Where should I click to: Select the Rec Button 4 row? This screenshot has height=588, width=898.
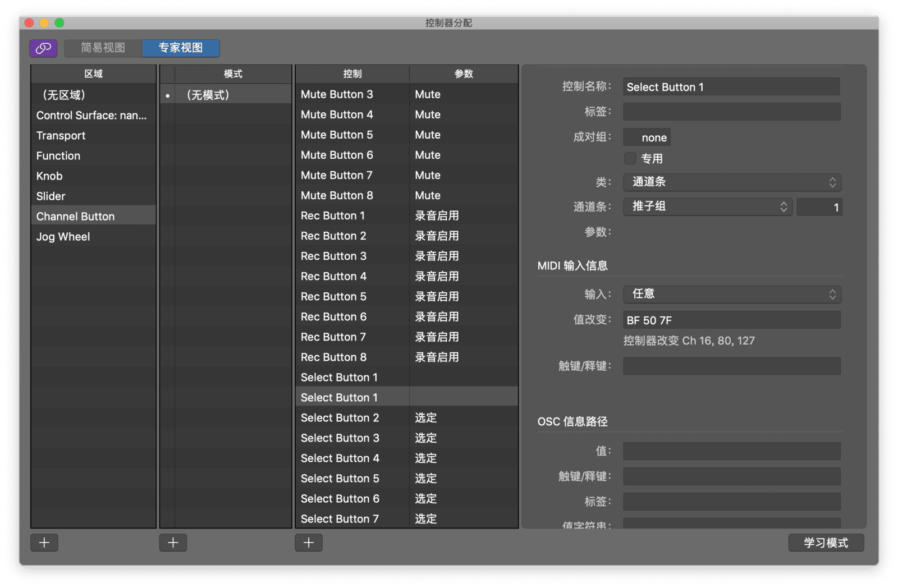[407, 276]
